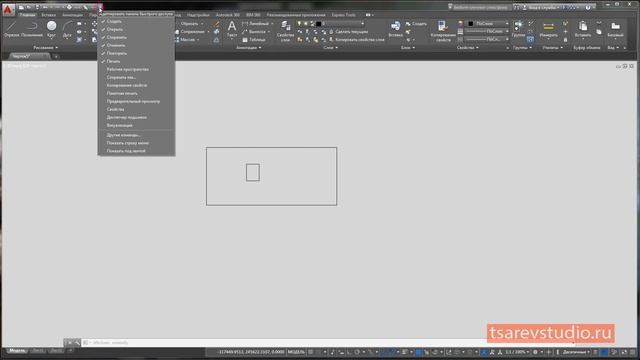Click Копировать свойства слоя icon
Viewport: 640px width, 360px height.
pos(331,40)
